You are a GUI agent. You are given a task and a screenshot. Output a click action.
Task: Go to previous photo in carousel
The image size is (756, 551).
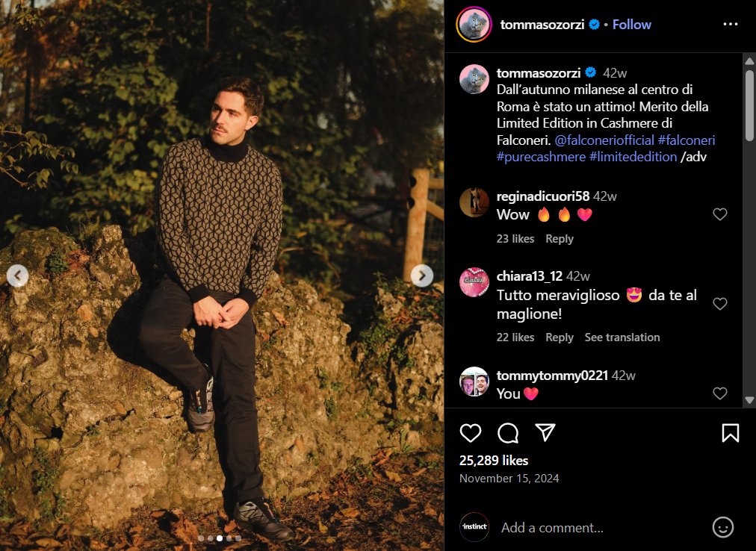click(18, 275)
